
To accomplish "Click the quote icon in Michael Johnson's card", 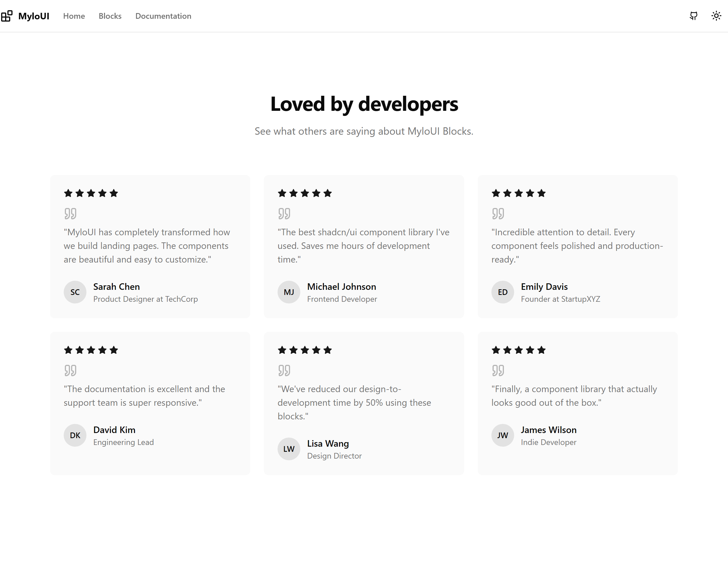I will point(284,214).
